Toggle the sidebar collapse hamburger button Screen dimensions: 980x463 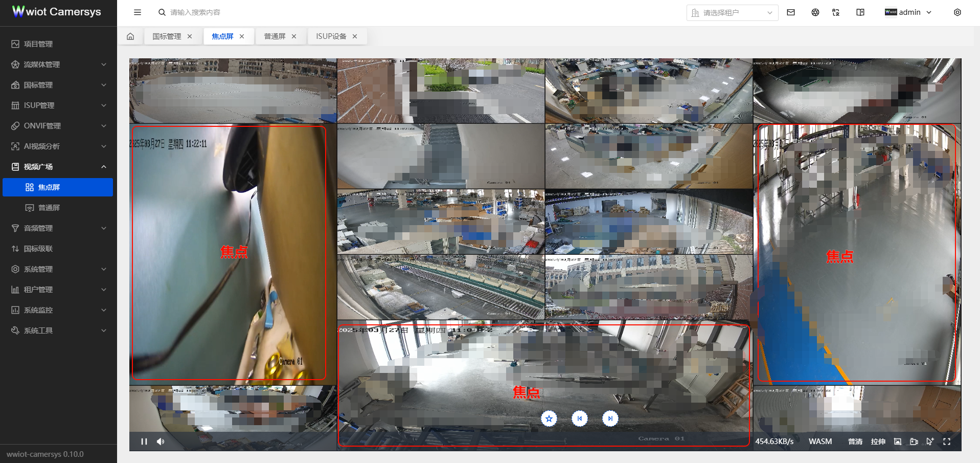138,12
